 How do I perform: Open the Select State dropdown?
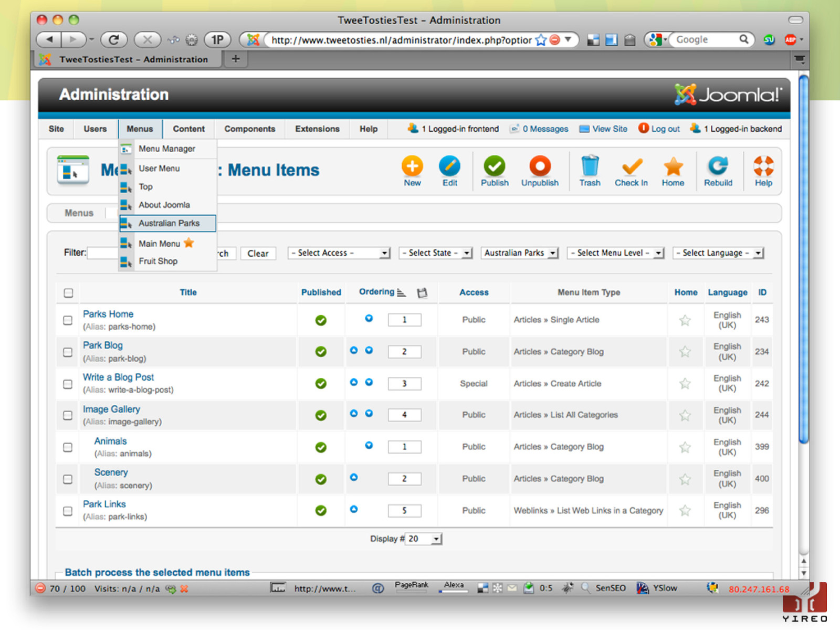(435, 253)
